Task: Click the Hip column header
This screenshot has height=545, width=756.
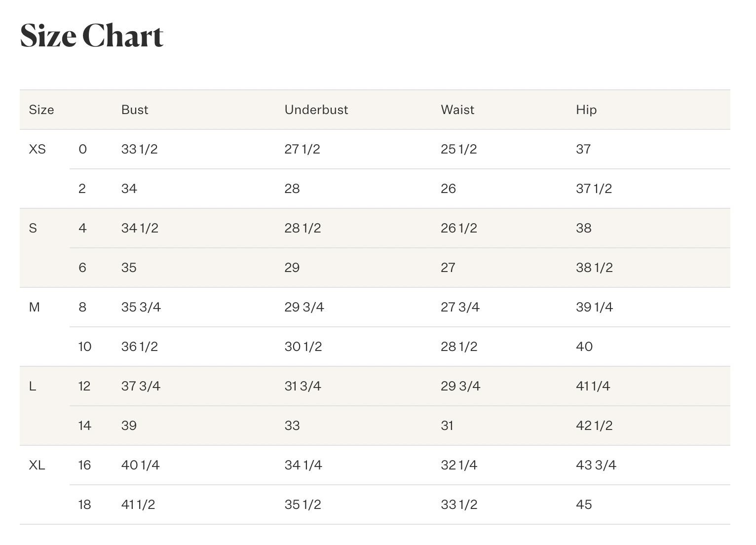Action: point(586,110)
